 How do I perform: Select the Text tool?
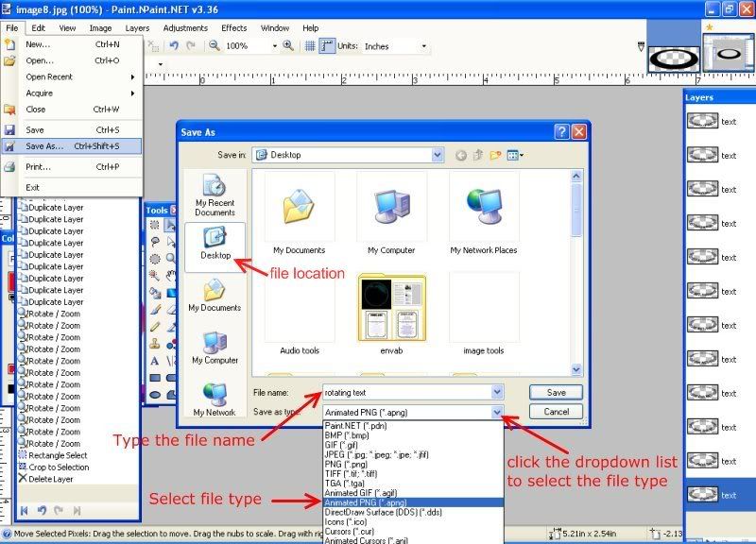pyautogui.click(x=155, y=359)
